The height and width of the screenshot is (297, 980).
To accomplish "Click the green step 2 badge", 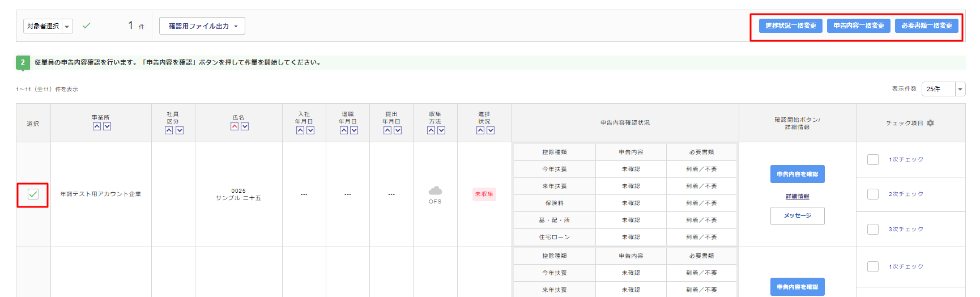I will pyautogui.click(x=23, y=62).
